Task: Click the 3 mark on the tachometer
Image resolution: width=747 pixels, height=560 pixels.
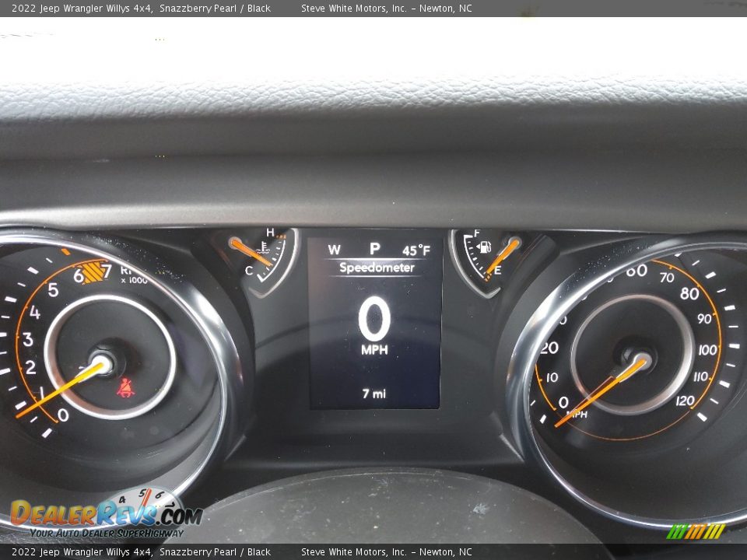Action: pos(28,339)
